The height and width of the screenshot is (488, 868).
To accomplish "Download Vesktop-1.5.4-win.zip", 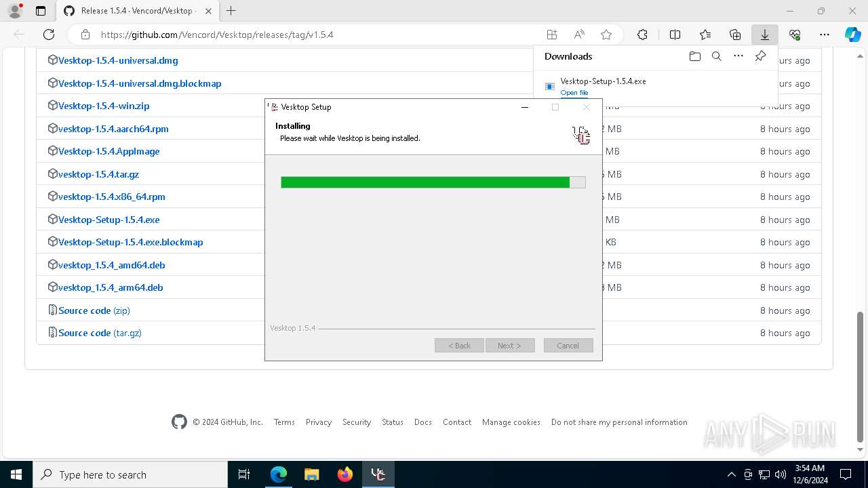I will 104,106.
